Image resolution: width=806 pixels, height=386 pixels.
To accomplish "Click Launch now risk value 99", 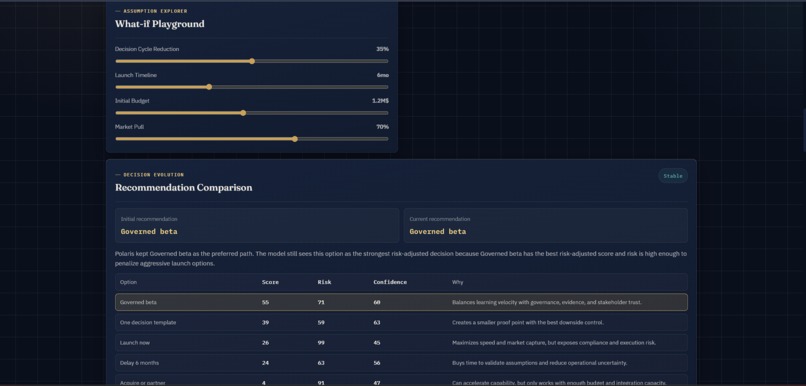I will point(321,343).
